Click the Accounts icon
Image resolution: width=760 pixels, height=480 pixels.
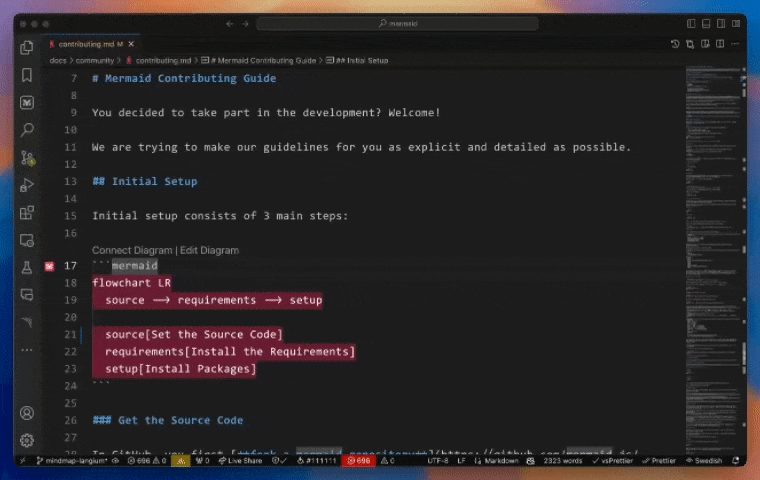pyautogui.click(x=27, y=413)
